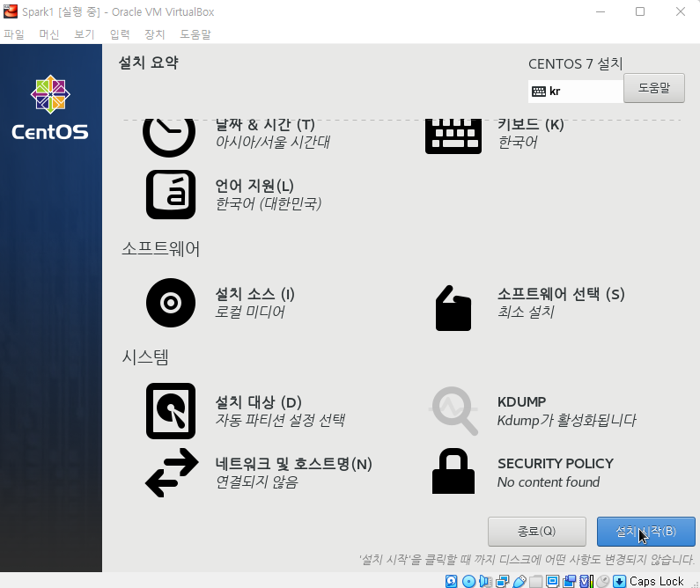Select 소프트웨어 선택 (S) label
The image size is (700, 588).
pyautogui.click(x=561, y=294)
